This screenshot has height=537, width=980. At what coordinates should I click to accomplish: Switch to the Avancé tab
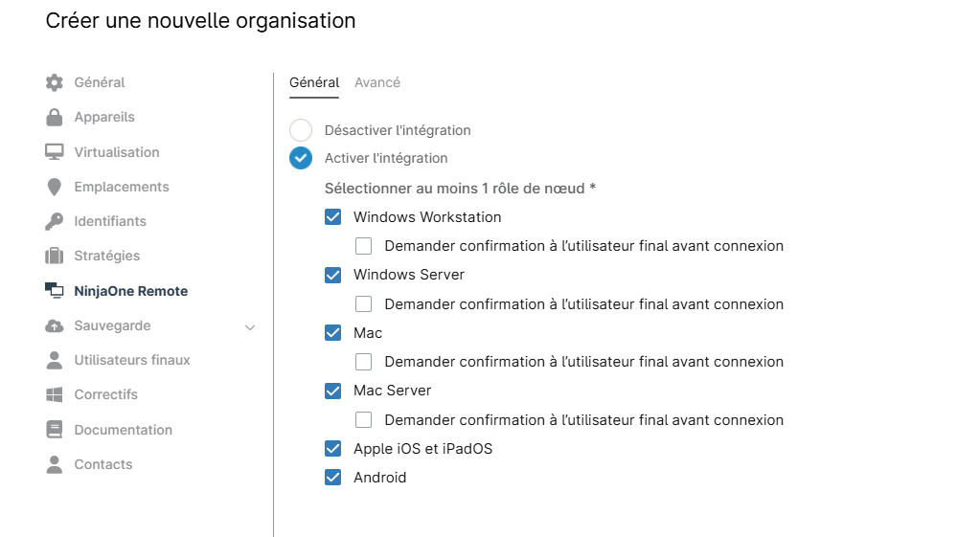[377, 82]
